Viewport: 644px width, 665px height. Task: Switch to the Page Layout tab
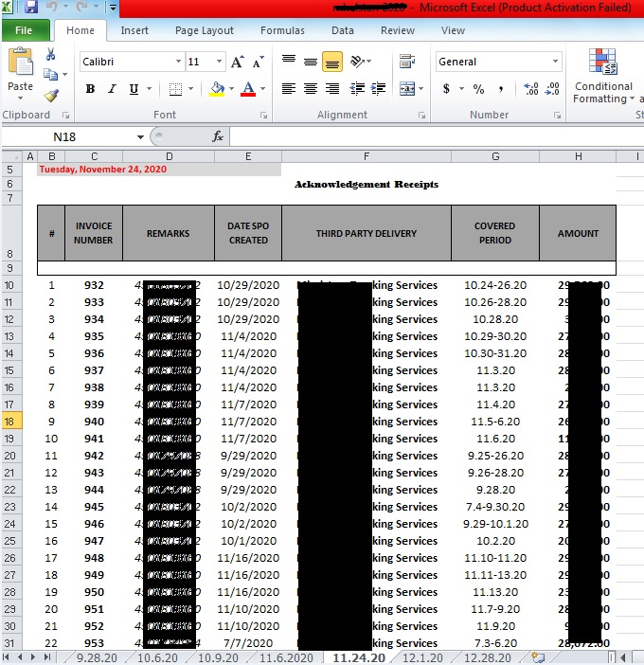(x=205, y=30)
